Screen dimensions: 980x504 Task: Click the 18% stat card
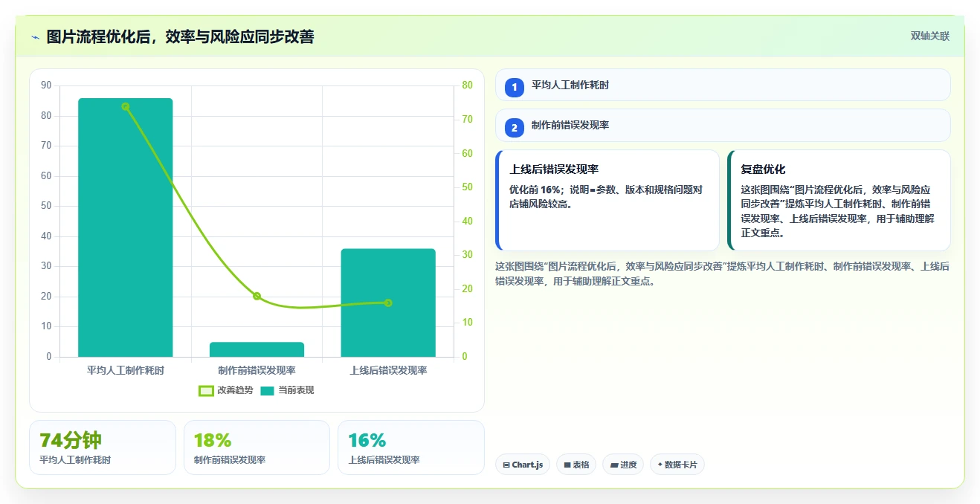tap(257, 448)
